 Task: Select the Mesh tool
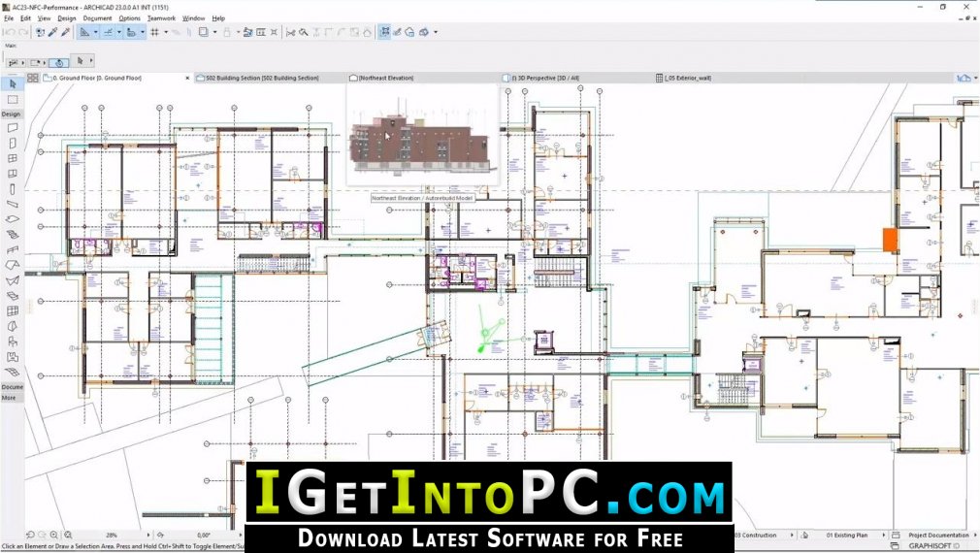point(13,372)
